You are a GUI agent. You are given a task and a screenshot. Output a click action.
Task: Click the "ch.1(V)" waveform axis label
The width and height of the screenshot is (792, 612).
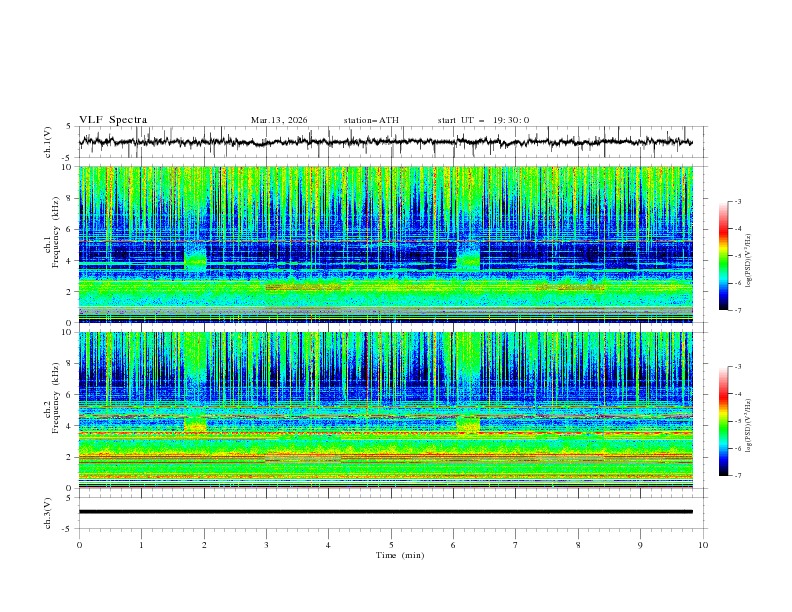point(48,142)
